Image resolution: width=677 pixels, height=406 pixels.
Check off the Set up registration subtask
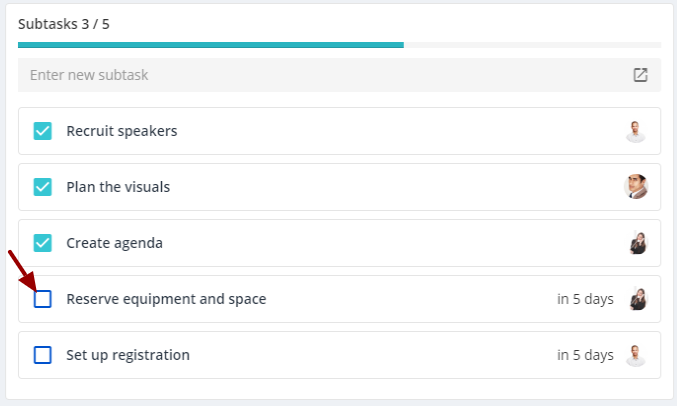tap(43, 355)
